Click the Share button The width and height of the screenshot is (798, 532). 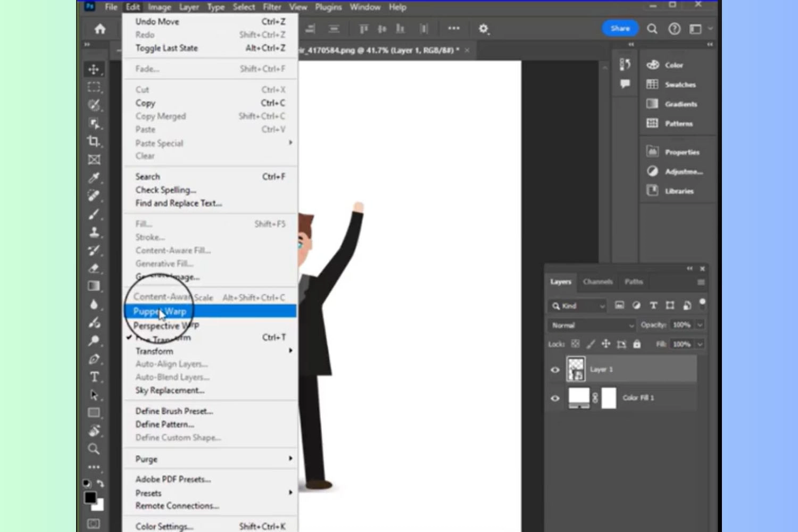click(x=620, y=28)
